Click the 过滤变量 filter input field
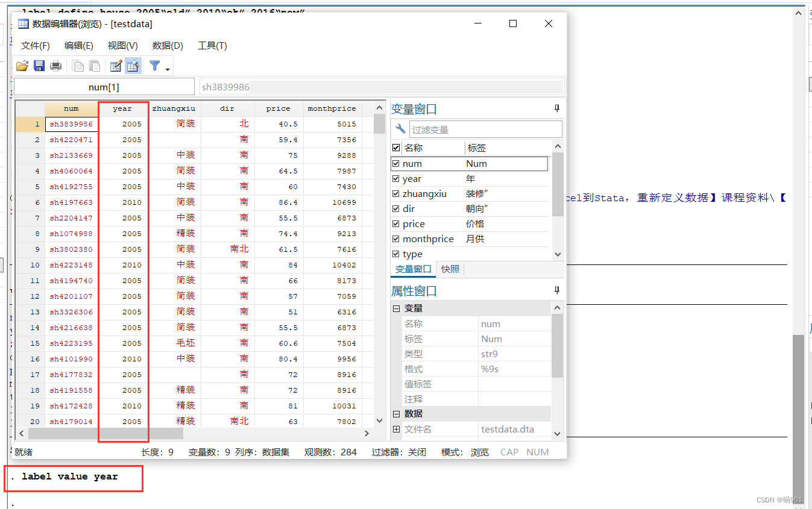812x509 pixels. tap(485, 129)
